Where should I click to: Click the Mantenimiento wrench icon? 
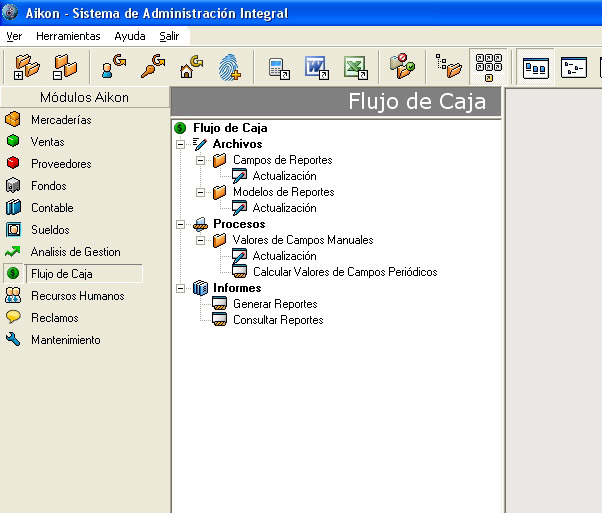coord(13,339)
